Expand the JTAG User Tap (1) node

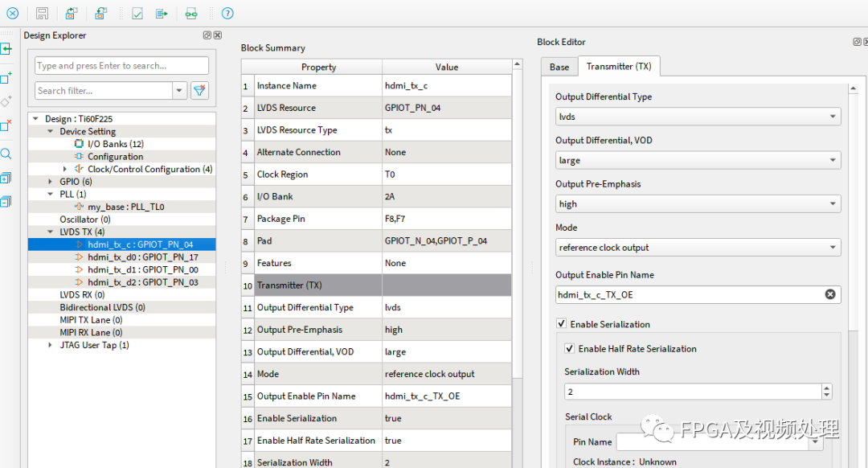tap(51, 345)
